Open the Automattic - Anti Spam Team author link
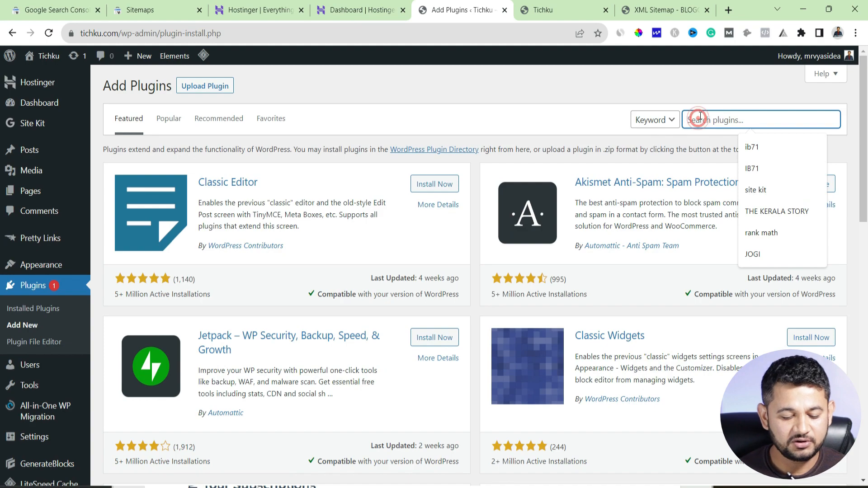 tap(632, 246)
